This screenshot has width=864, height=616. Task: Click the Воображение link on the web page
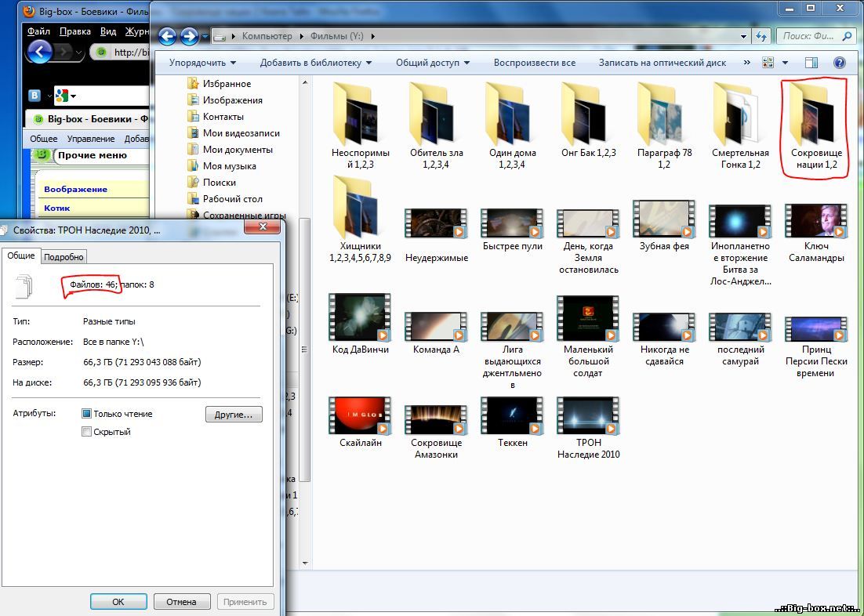click(75, 189)
